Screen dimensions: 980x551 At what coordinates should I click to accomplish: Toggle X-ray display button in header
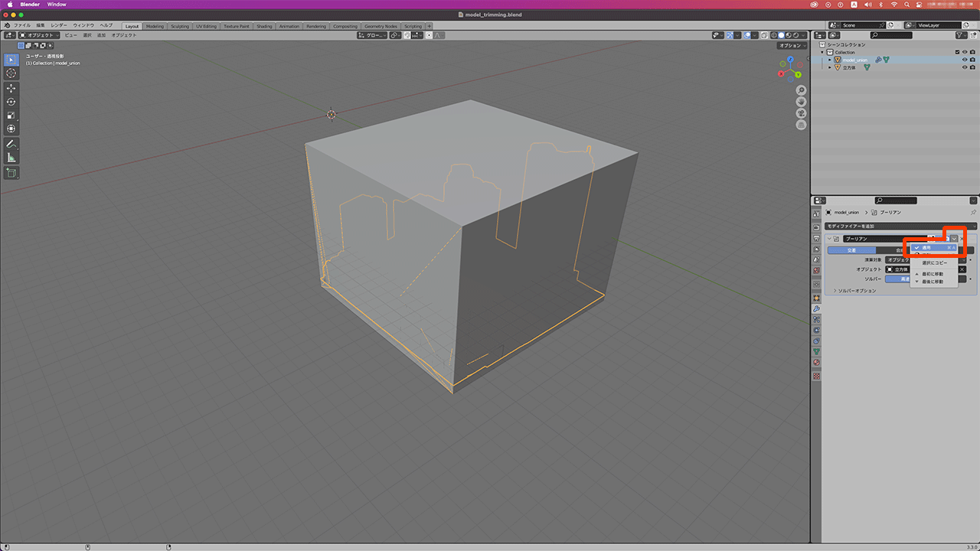pyautogui.click(x=763, y=35)
